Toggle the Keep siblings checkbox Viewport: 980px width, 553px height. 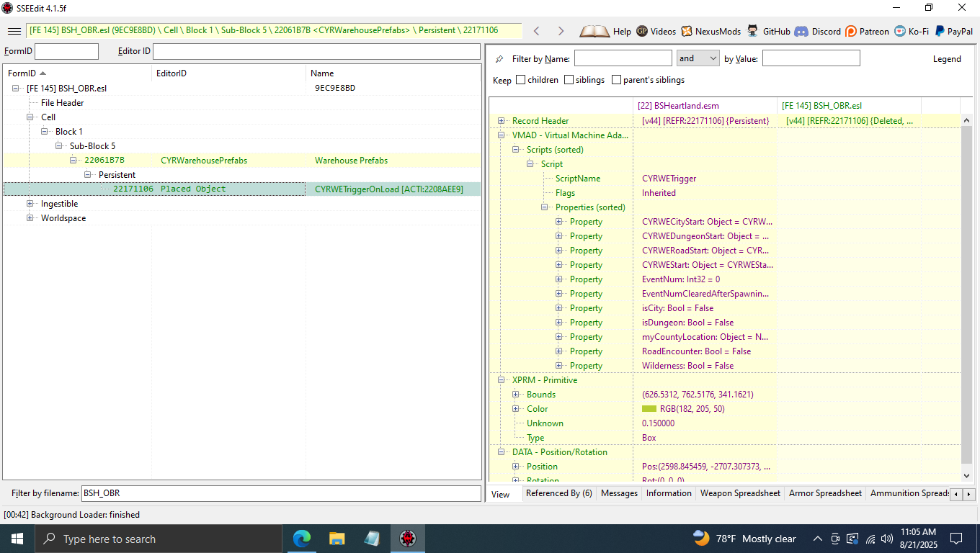569,80
